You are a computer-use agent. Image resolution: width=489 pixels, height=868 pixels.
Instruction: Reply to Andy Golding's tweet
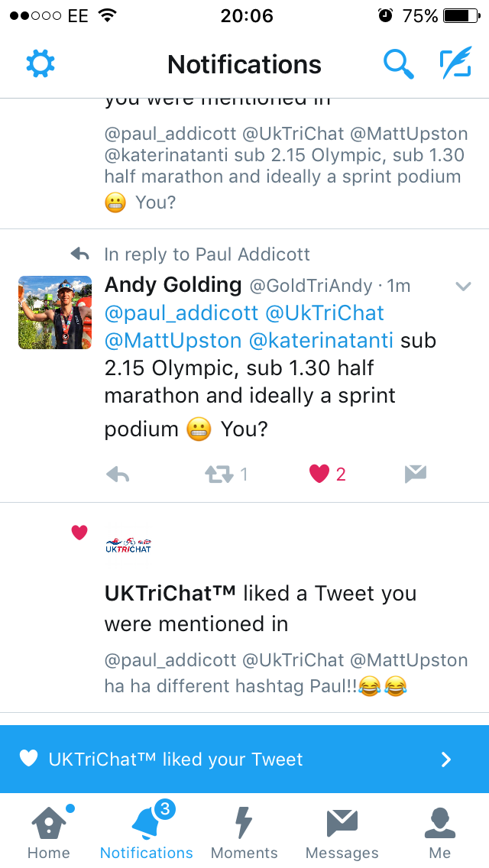click(118, 474)
